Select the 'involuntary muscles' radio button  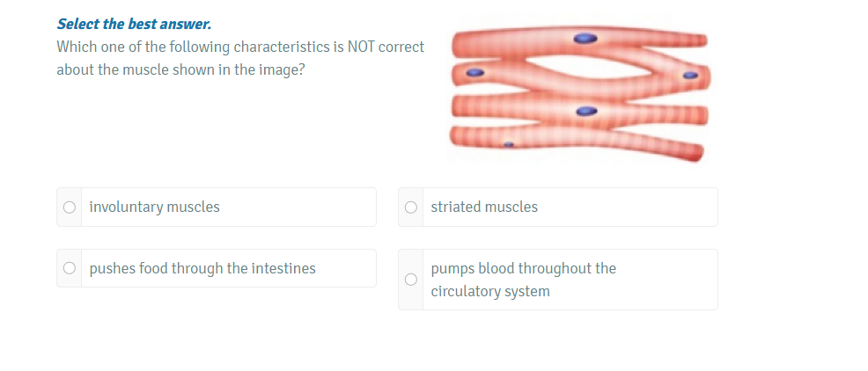tap(70, 207)
